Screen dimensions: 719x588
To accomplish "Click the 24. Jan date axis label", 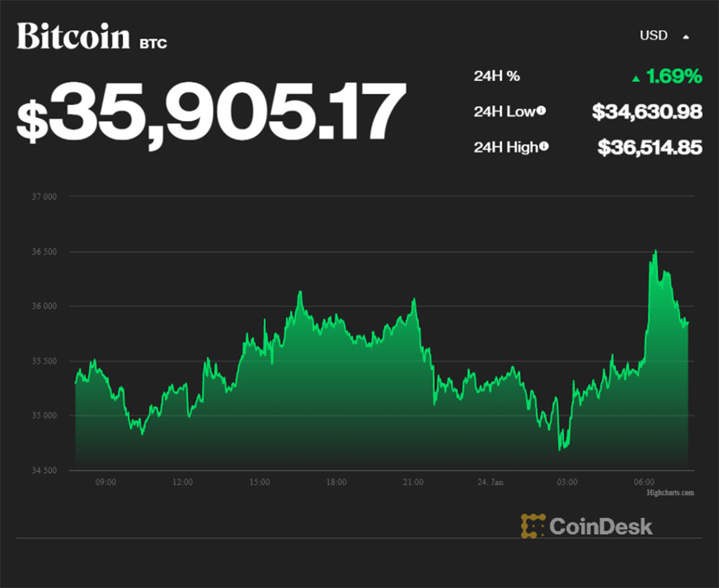I will (490, 482).
